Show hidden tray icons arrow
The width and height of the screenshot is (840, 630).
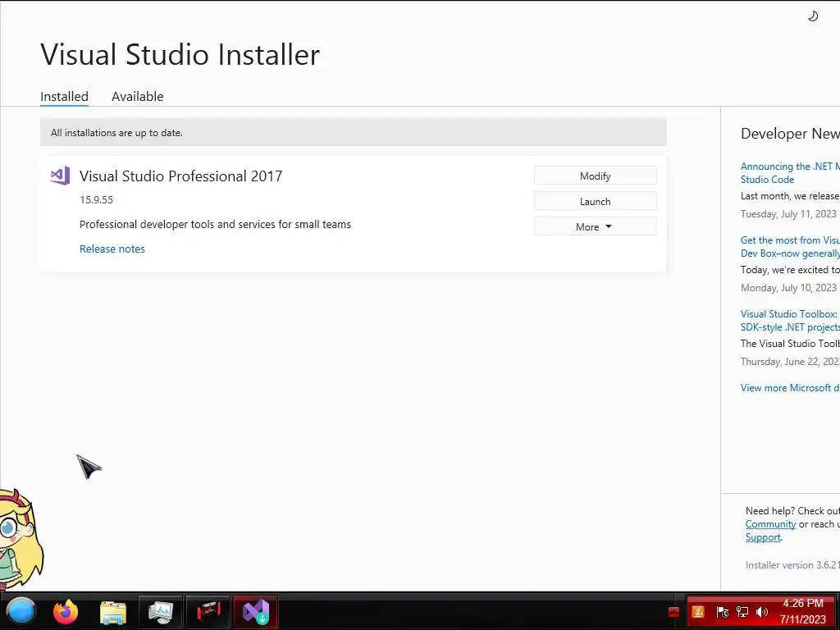(674, 612)
